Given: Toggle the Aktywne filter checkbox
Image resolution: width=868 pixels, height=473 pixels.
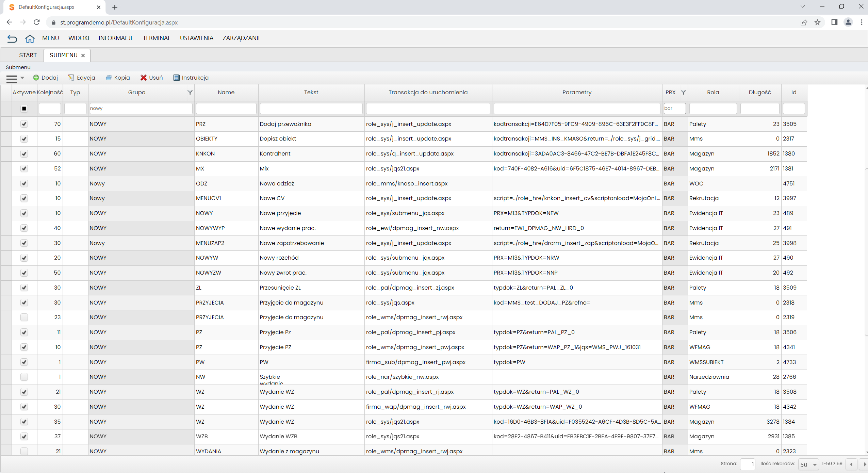Looking at the screenshot, I should [24, 109].
